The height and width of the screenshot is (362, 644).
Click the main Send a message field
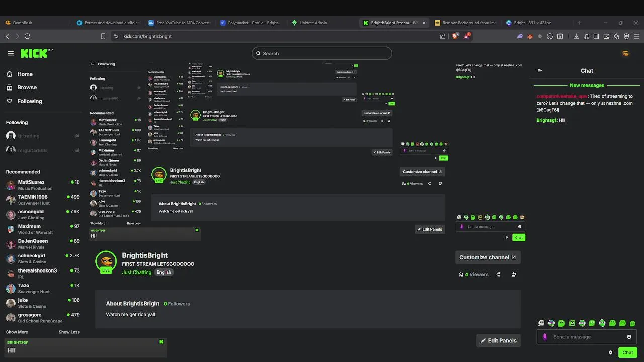[587, 337]
